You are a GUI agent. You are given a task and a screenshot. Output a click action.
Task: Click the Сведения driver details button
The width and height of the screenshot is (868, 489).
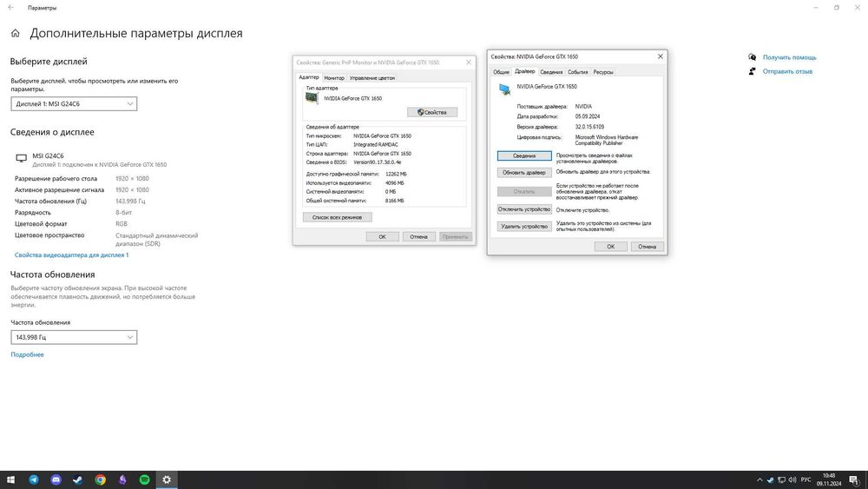pos(524,156)
